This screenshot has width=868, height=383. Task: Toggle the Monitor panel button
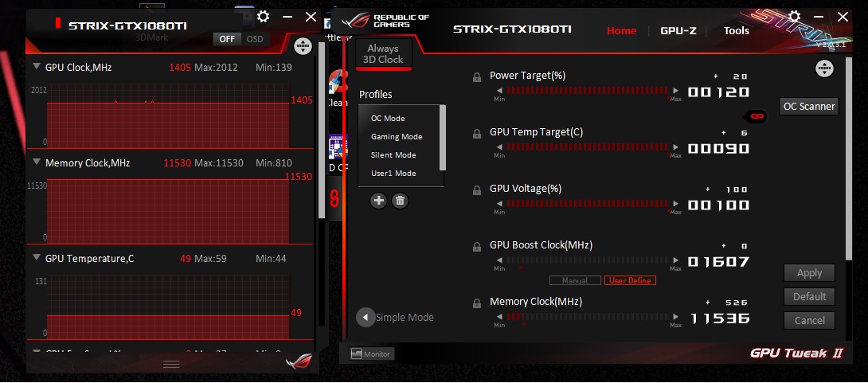[373, 354]
